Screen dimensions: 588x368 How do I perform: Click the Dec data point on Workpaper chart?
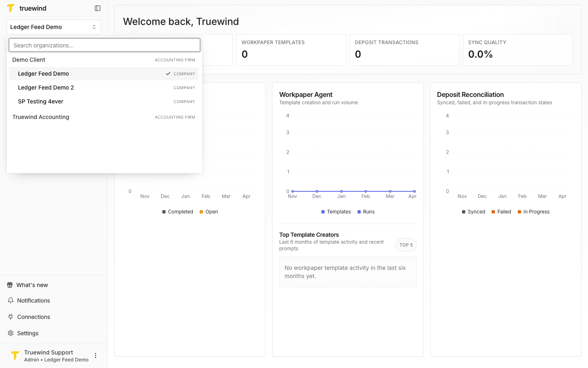pyautogui.click(x=317, y=191)
